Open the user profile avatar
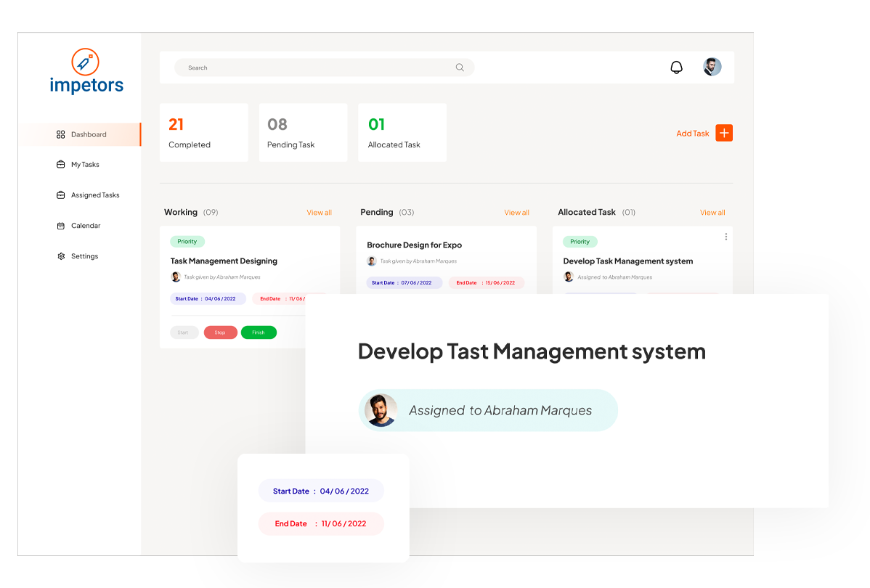The image size is (870, 588). [712, 68]
